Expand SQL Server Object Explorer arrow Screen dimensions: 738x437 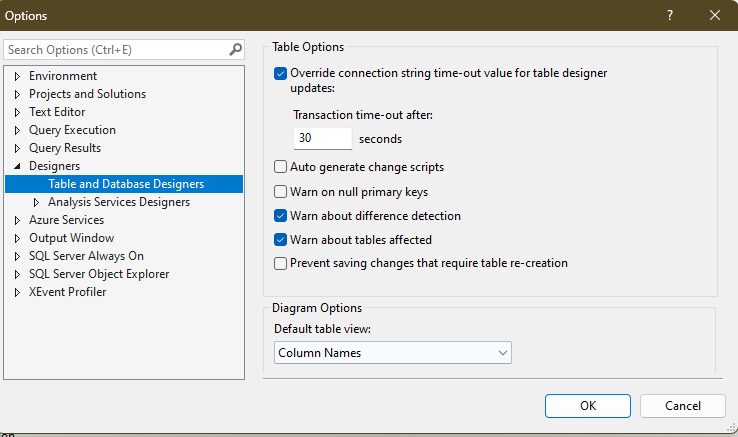[x=17, y=274]
